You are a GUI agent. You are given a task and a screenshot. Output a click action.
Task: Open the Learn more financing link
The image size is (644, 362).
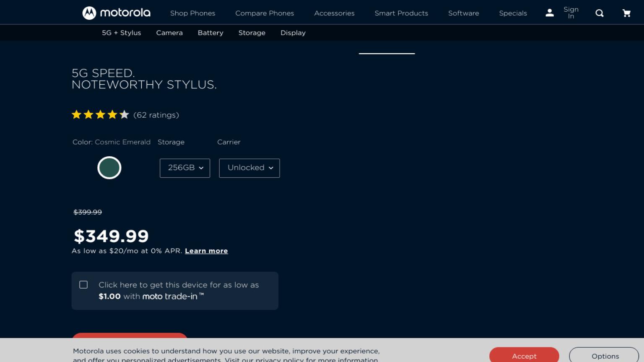point(206,251)
